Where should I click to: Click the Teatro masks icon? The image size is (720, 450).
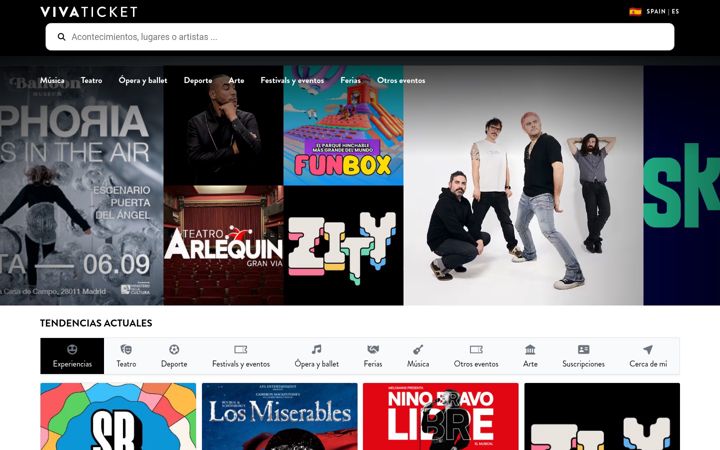click(x=126, y=349)
